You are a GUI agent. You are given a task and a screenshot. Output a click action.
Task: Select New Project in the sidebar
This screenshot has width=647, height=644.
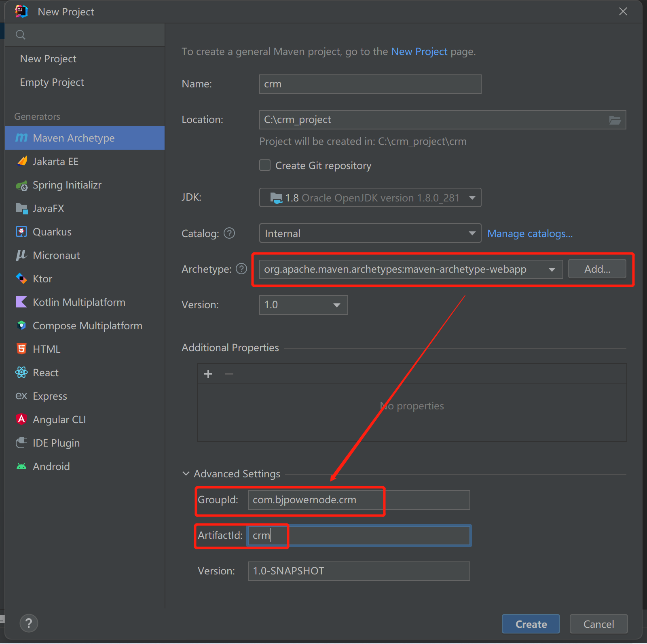(x=85, y=59)
